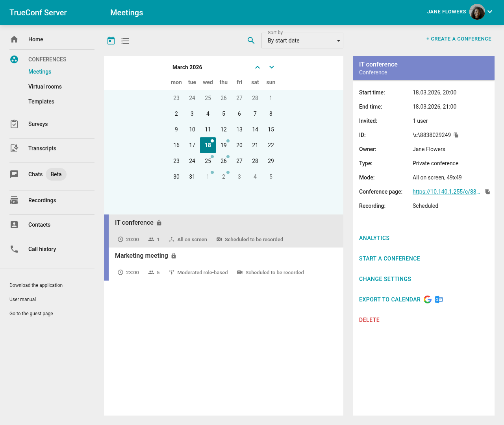This screenshot has height=425, width=504.
Task: Open the User manual link
Action: click(x=22, y=299)
